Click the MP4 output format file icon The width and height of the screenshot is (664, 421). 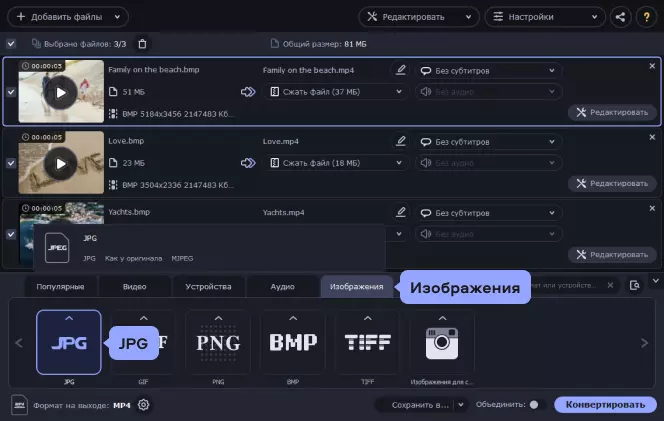coord(19,405)
